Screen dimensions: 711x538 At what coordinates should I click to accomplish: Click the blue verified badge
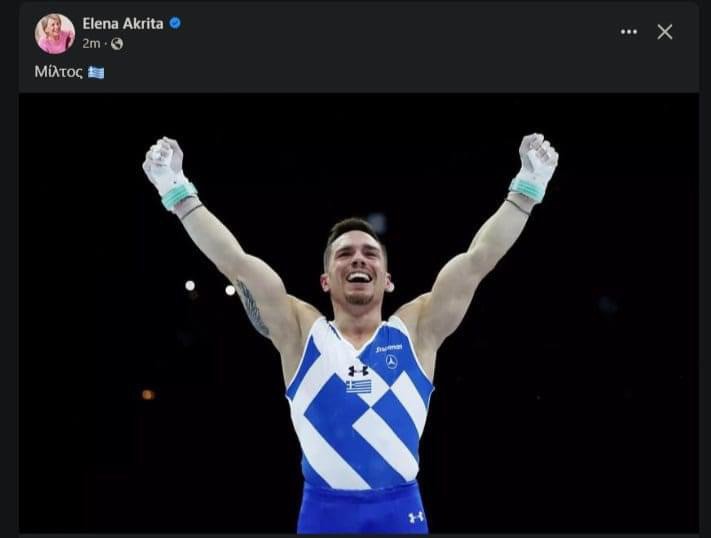(175, 23)
